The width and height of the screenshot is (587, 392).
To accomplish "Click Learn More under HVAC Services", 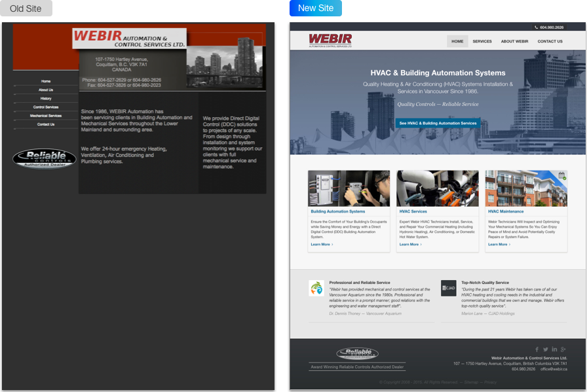I will click(411, 245).
